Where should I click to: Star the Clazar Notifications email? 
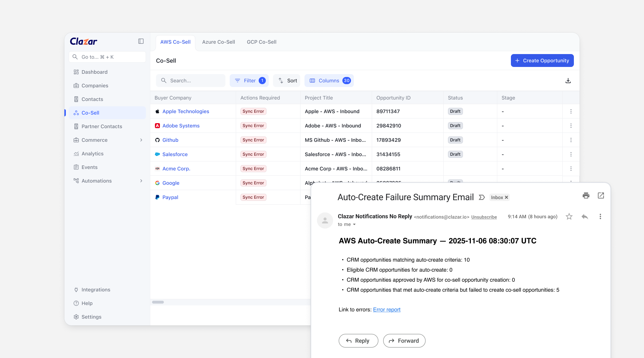pyautogui.click(x=569, y=217)
